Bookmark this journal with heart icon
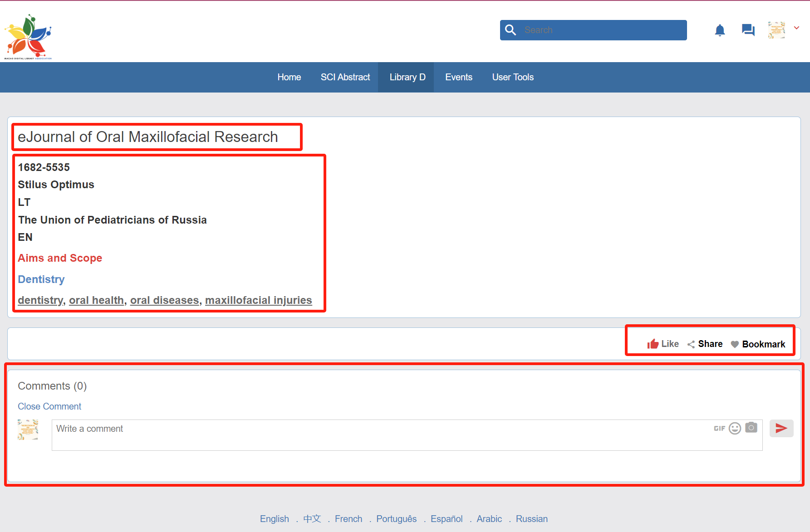This screenshot has height=532, width=810. click(735, 344)
